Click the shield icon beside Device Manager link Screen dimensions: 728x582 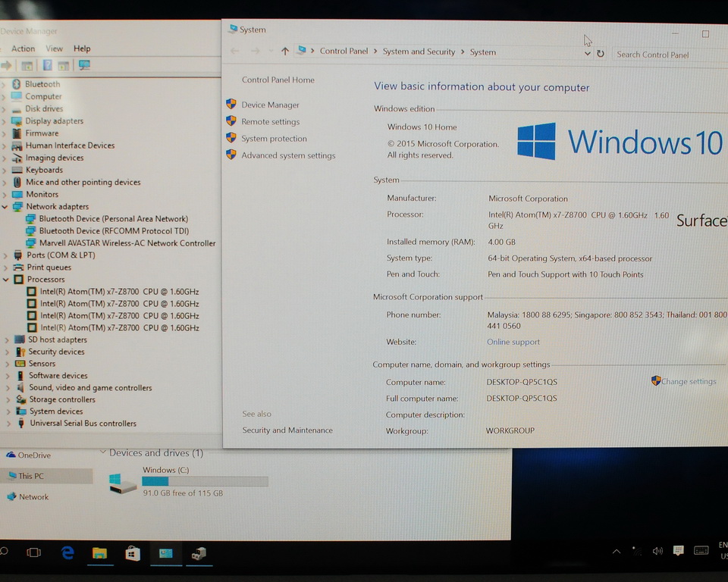pos(231,104)
